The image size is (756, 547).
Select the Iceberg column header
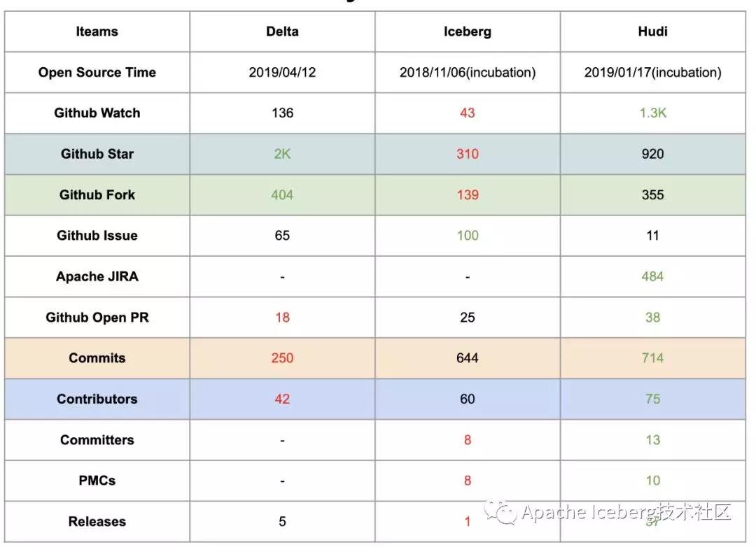467,31
